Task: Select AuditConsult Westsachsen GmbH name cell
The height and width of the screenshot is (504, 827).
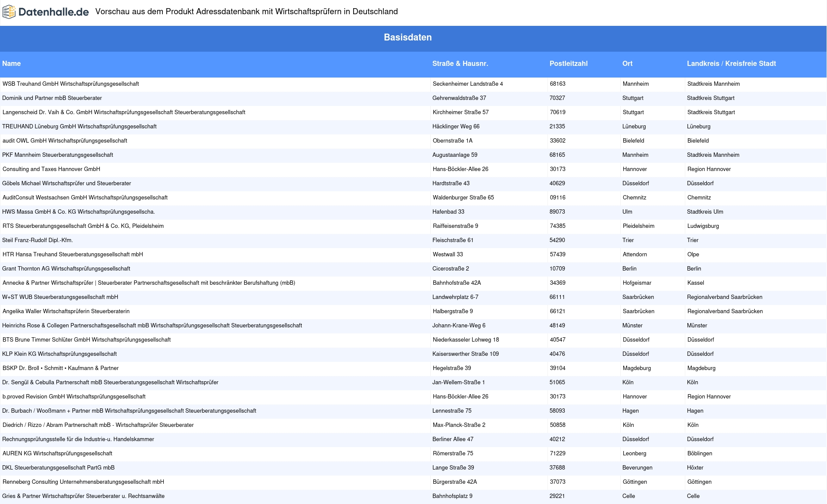Action: click(x=85, y=198)
